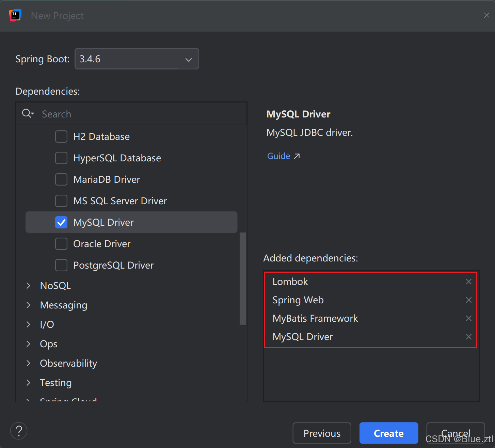Image resolution: width=495 pixels, height=448 pixels.
Task: Click the dependencies Search field
Action: [131, 114]
